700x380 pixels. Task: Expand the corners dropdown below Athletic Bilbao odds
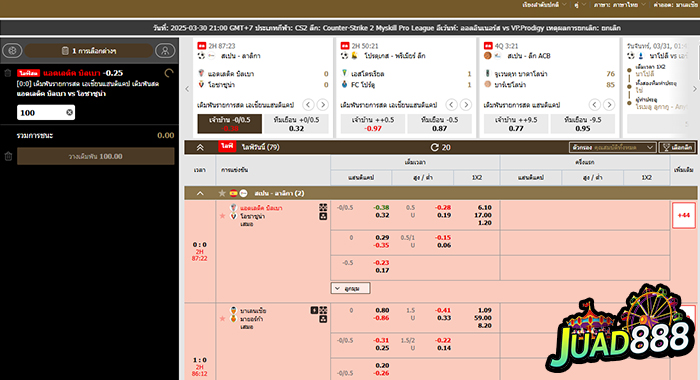coord(350,288)
